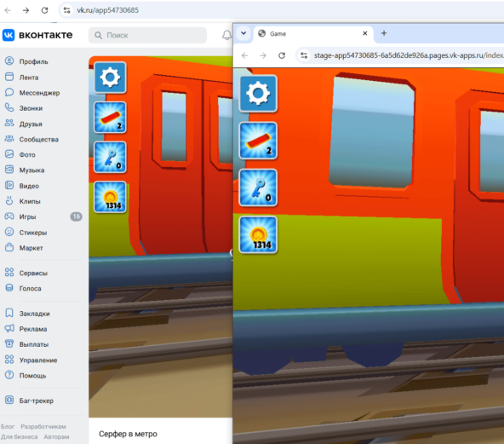Click the Музыка sidebar icon
504x444 pixels.
click(9, 170)
